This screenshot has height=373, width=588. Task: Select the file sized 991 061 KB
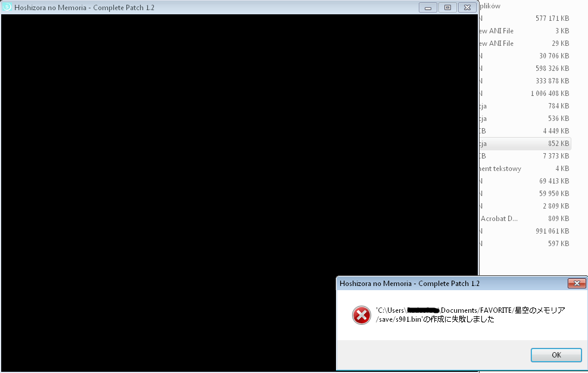tap(524, 231)
